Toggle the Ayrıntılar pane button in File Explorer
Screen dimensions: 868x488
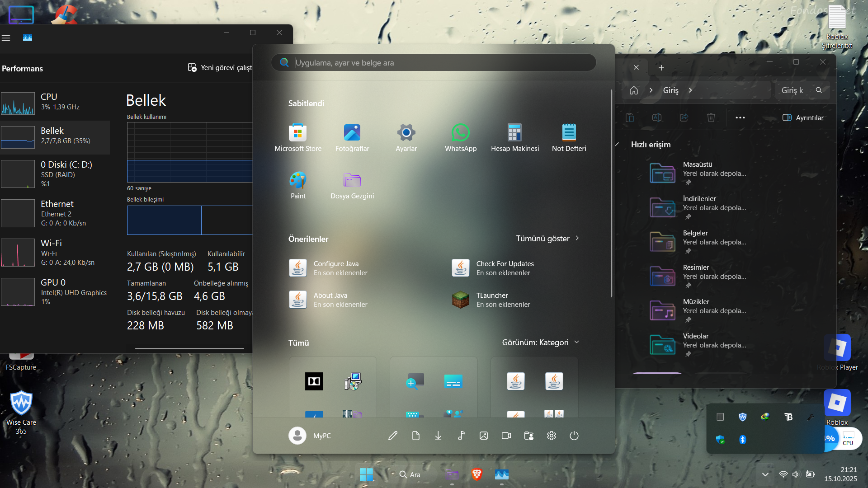pyautogui.click(x=803, y=117)
